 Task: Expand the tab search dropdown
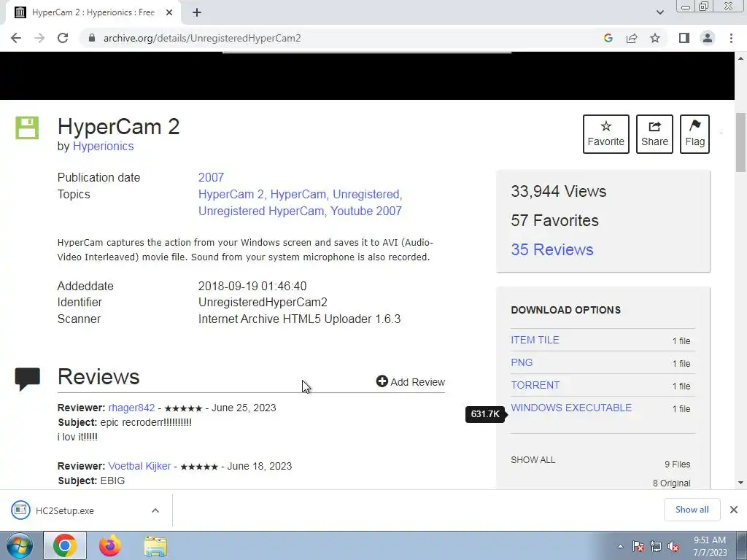pos(659,12)
